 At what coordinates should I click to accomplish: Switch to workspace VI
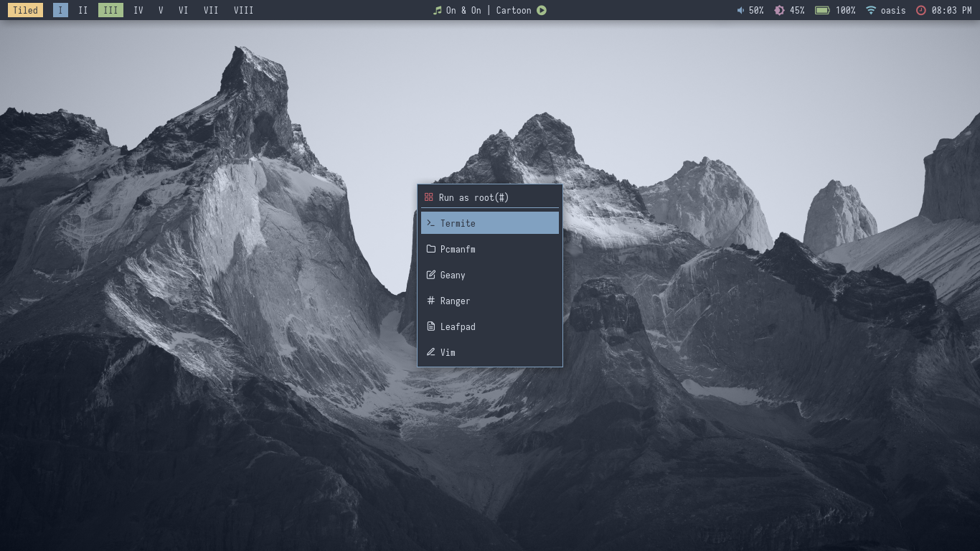[183, 10]
